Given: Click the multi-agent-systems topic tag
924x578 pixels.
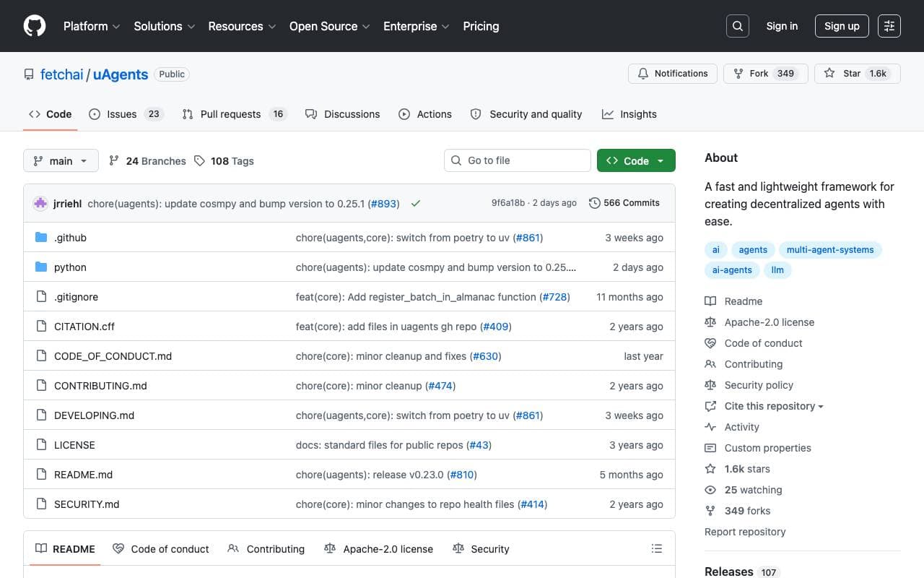Looking at the screenshot, I should click(x=830, y=250).
